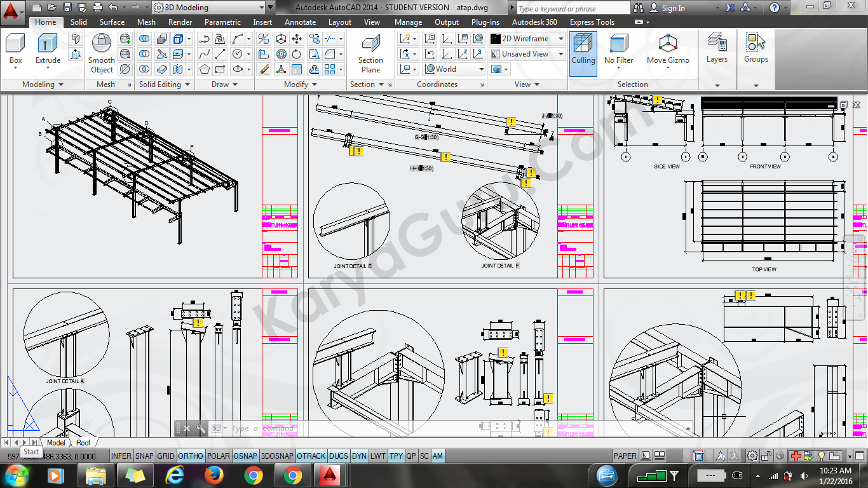Open Firefox from the Windows taskbar

[x=215, y=475]
